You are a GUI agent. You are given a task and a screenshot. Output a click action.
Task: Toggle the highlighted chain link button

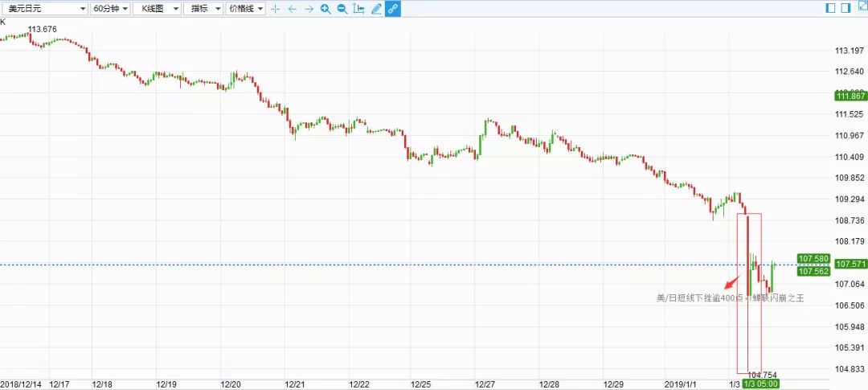click(392, 9)
